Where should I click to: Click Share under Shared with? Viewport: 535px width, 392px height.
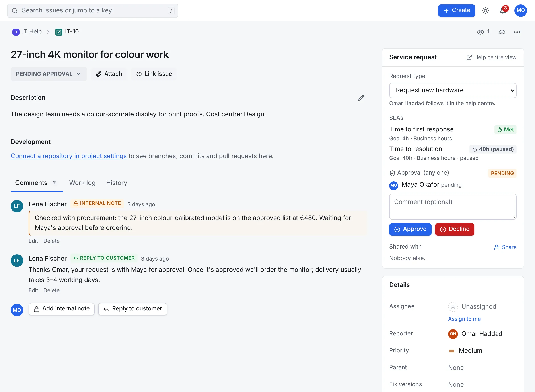point(505,247)
